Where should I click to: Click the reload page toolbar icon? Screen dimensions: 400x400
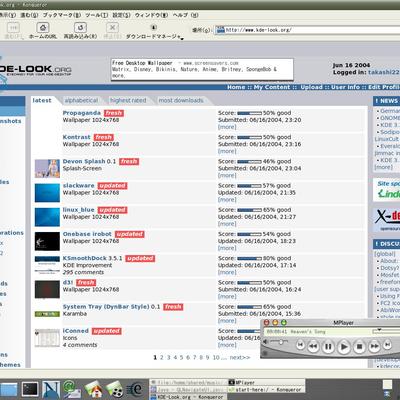[80, 28]
